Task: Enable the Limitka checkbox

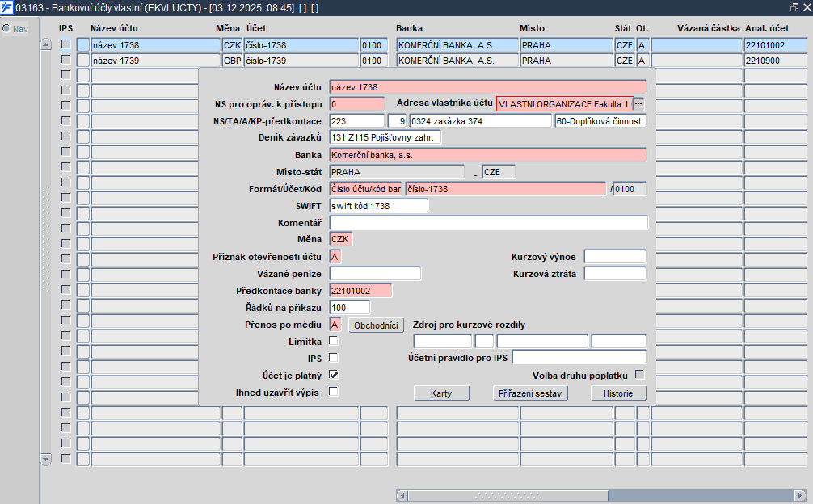Action: [x=333, y=341]
